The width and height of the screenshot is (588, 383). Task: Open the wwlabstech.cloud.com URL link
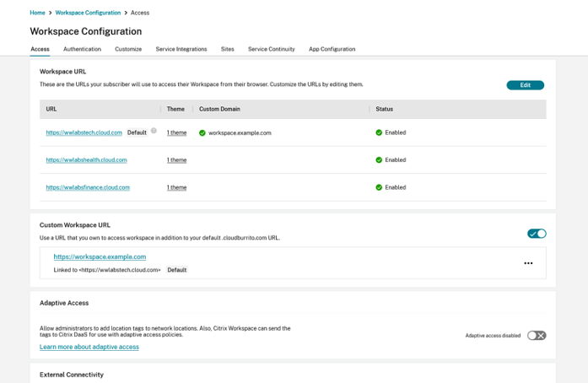pyautogui.click(x=84, y=132)
